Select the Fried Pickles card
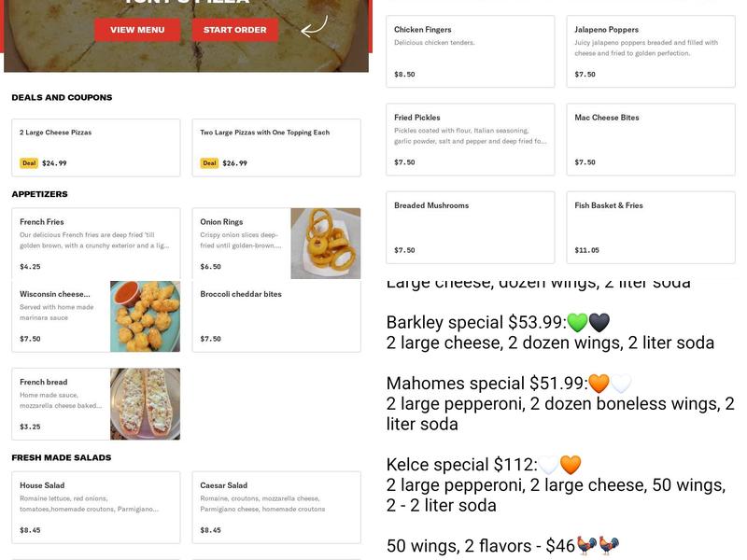 (470, 139)
